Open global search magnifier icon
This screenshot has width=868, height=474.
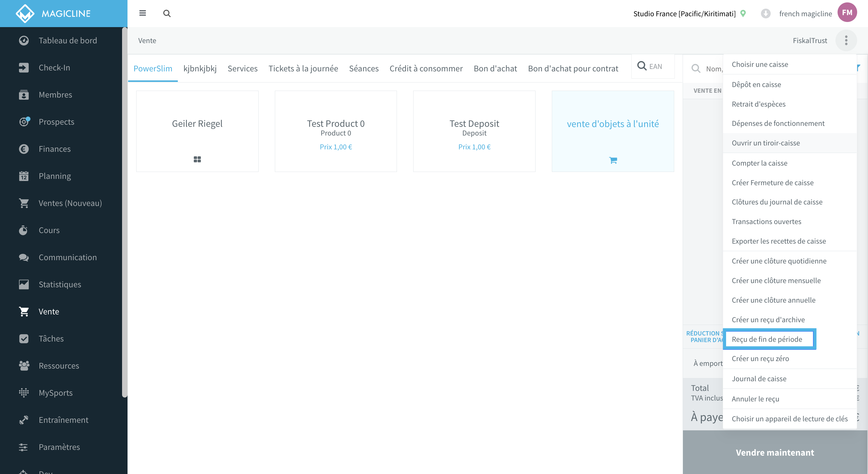pos(167,14)
